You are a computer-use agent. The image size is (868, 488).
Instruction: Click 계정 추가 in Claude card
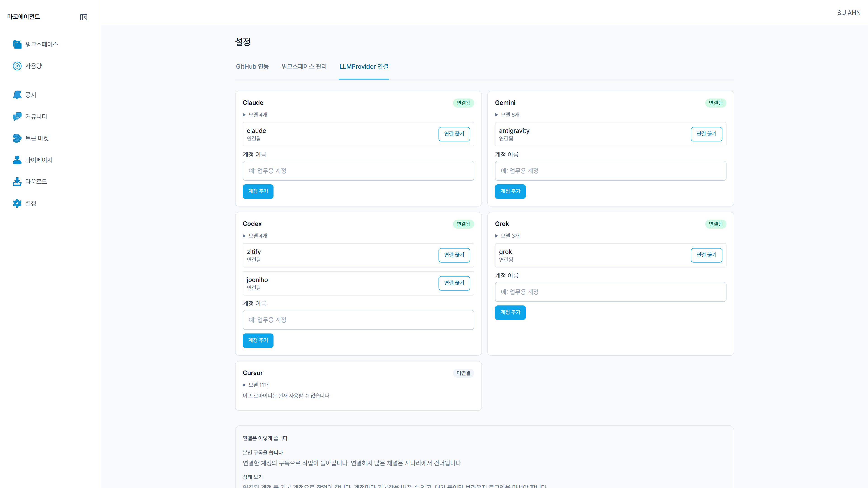[x=258, y=191]
